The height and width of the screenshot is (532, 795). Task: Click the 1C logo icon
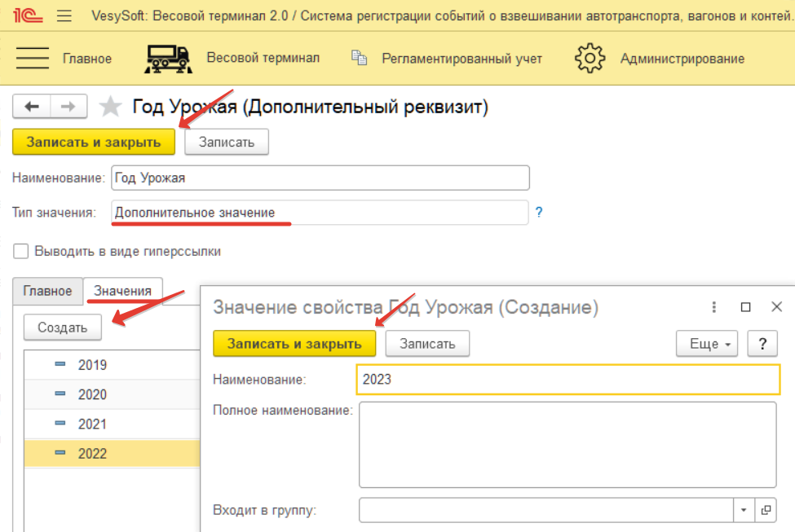tap(28, 15)
